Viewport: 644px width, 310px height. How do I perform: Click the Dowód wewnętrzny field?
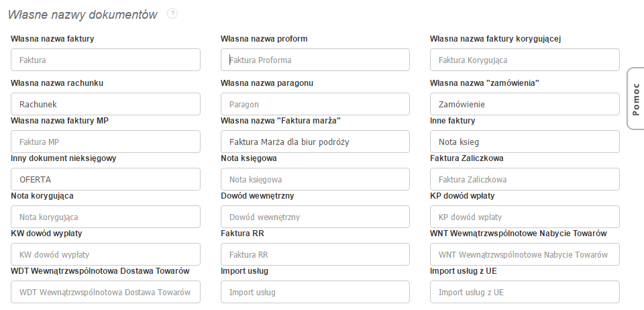tap(315, 217)
